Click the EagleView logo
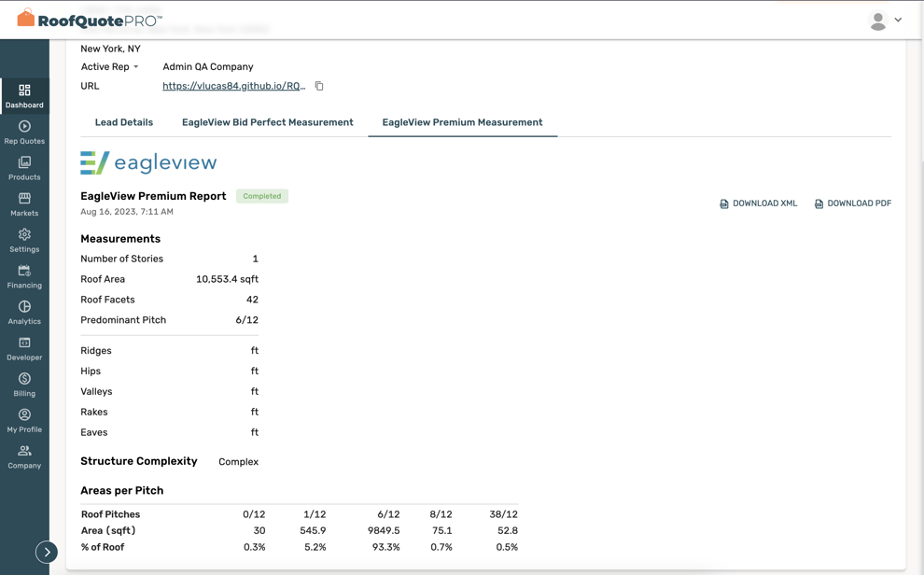 pos(148,162)
